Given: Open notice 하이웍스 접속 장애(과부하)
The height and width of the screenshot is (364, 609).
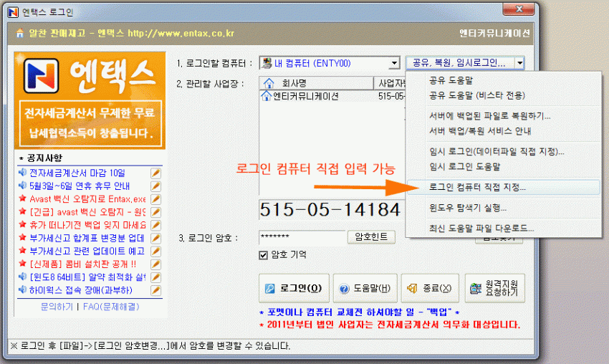Looking at the screenshot, I should [81, 290].
